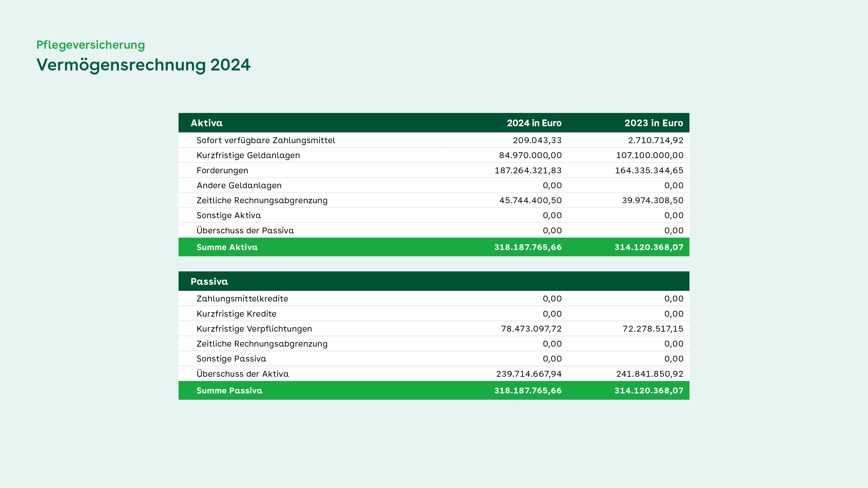Select the Summe Passiva total label
The image size is (868, 488).
pos(229,391)
